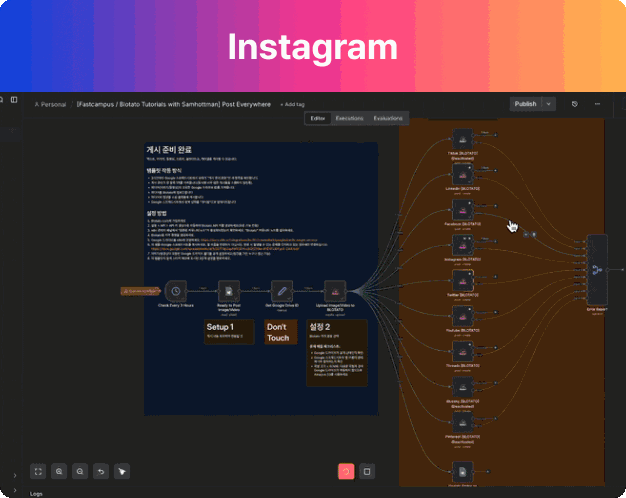Image resolution: width=626 pixels, height=498 pixels.
Task: Expand the lower left sidebar chevron
Action: (15, 475)
